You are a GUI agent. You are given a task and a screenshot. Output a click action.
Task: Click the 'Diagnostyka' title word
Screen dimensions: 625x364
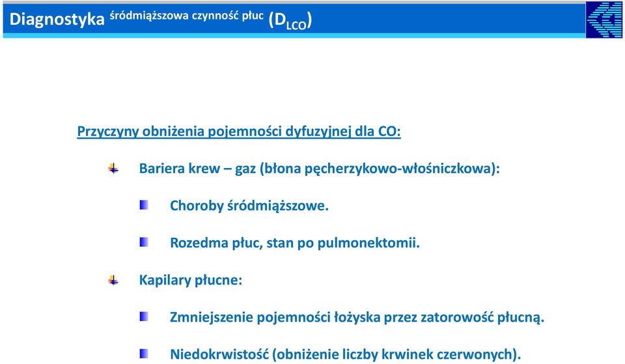(57, 19)
